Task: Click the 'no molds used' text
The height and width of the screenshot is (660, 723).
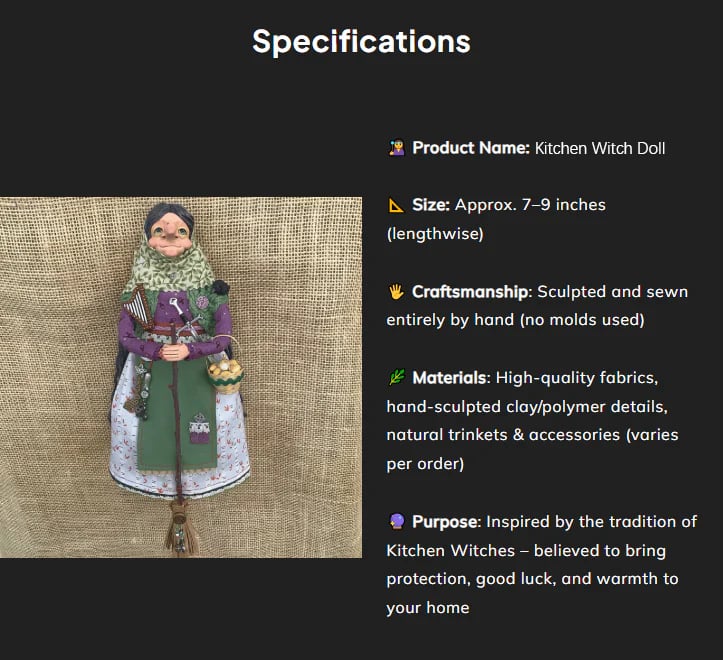Action: pyautogui.click(x=587, y=321)
